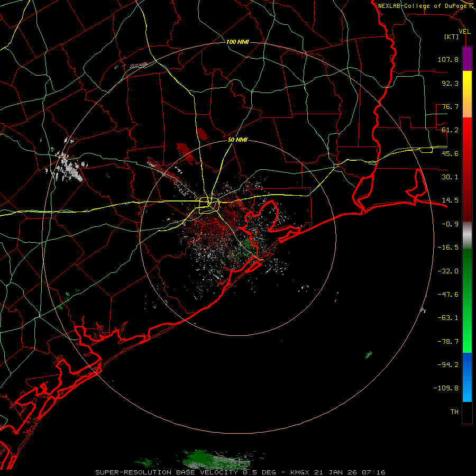Click the VEL legend title
The image size is (476, 476).
click(464, 32)
